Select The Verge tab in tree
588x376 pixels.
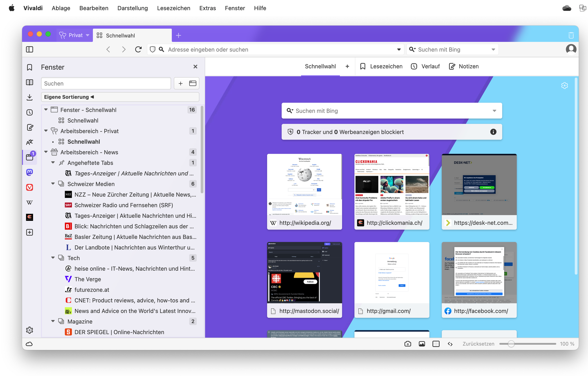click(88, 279)
